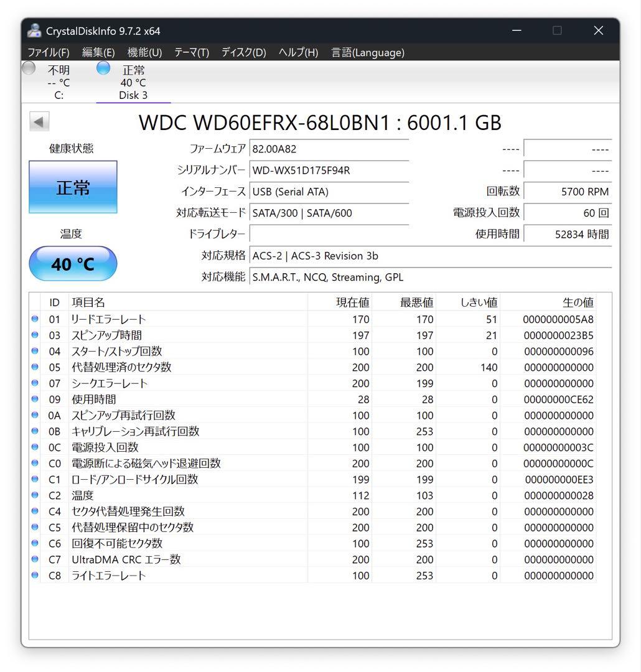This screenshot has width=641, height=672.
Task: Click the back arrow navigation button
Action: point(39,121)
